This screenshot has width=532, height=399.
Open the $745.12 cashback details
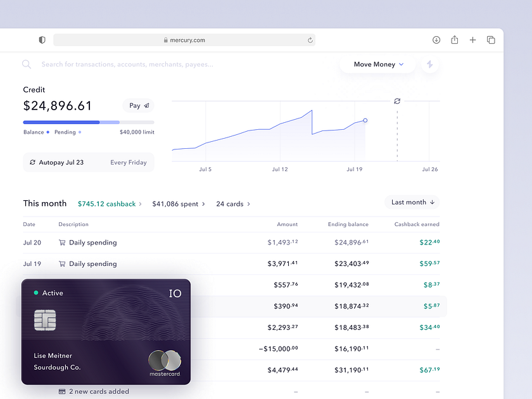click(x=106, y=204)
